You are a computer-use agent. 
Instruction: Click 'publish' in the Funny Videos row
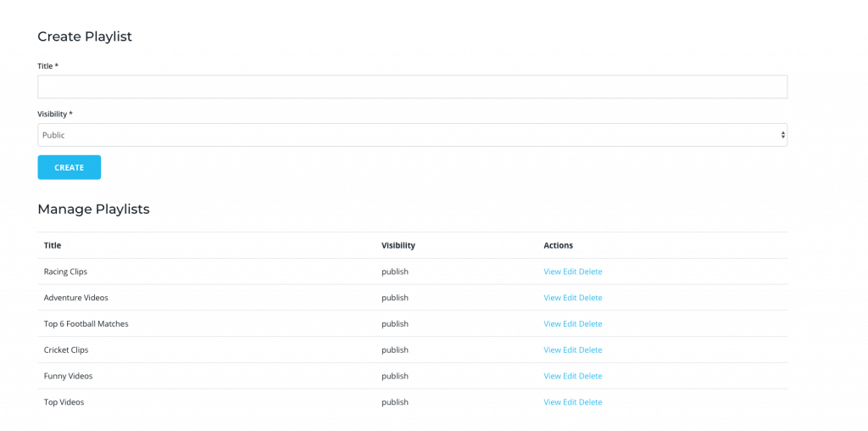[395, 376]
